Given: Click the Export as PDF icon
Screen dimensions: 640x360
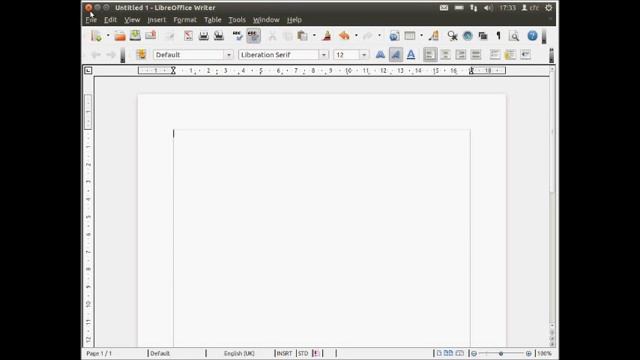Looking at the screenshot, I should point(188,36).
